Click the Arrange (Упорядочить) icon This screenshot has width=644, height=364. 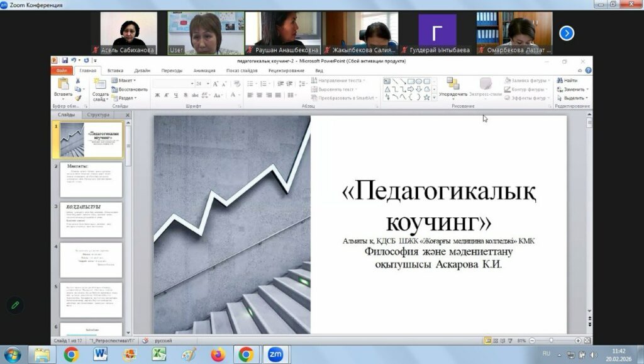tap(453, 84)
